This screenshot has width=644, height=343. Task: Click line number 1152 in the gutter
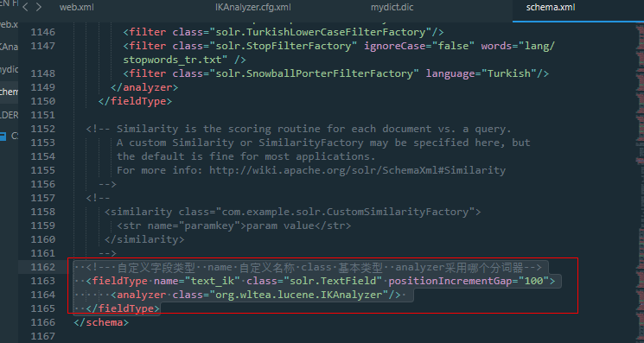pos(42,129)
